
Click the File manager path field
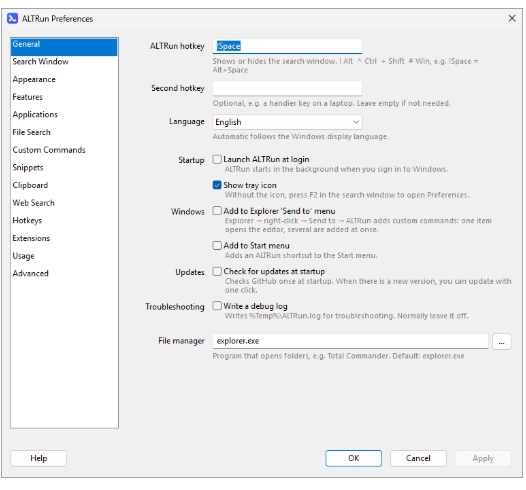pos(350,341)
